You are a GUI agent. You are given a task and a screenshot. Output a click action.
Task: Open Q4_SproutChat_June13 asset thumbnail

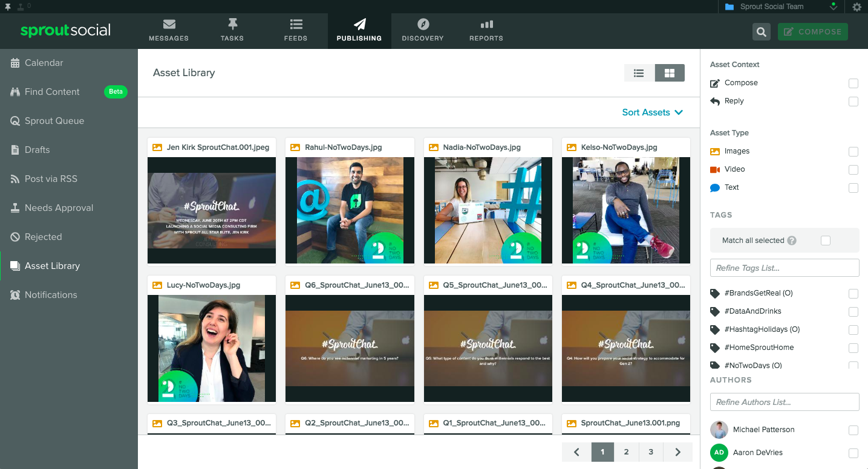[626, 348]
